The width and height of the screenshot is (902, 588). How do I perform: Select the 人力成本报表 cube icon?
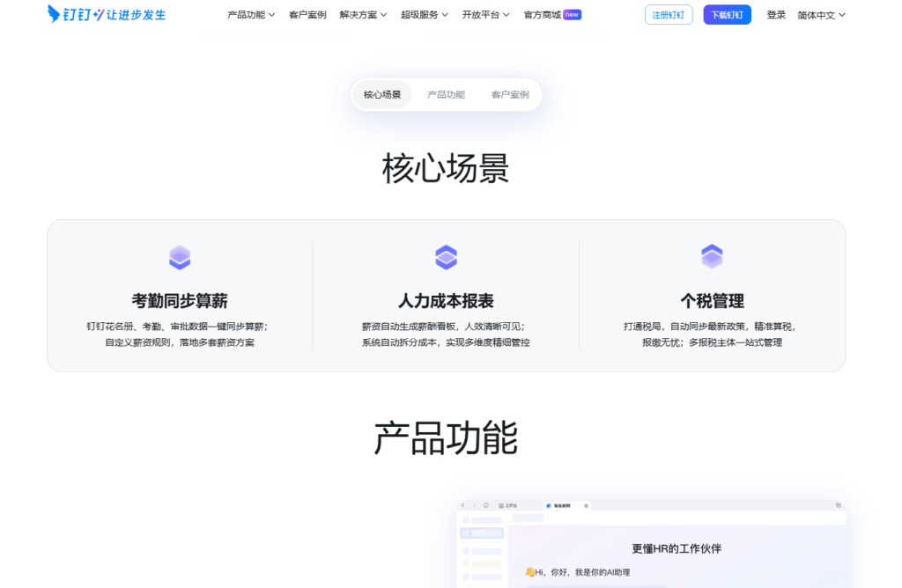point(446,257)
